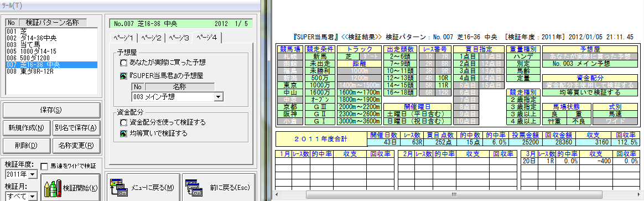
Task: Click the 新馬 race condition cell
Action: point(320,56)
